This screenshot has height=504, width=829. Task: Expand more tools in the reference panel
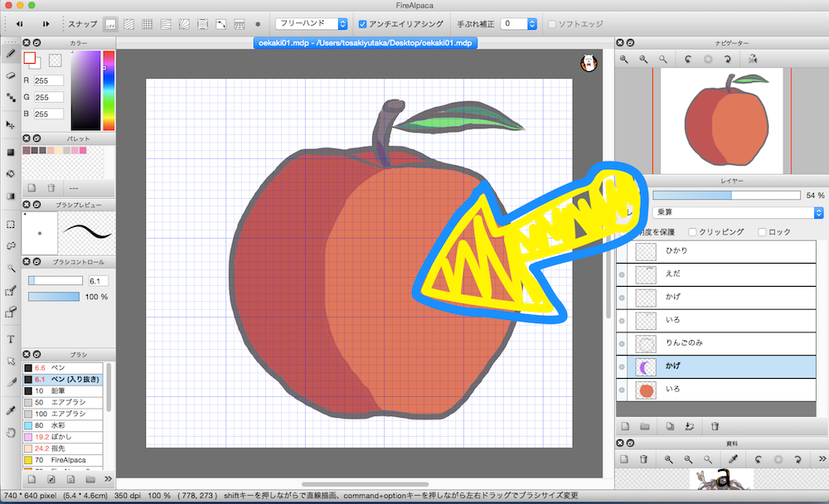coord(822,459)
